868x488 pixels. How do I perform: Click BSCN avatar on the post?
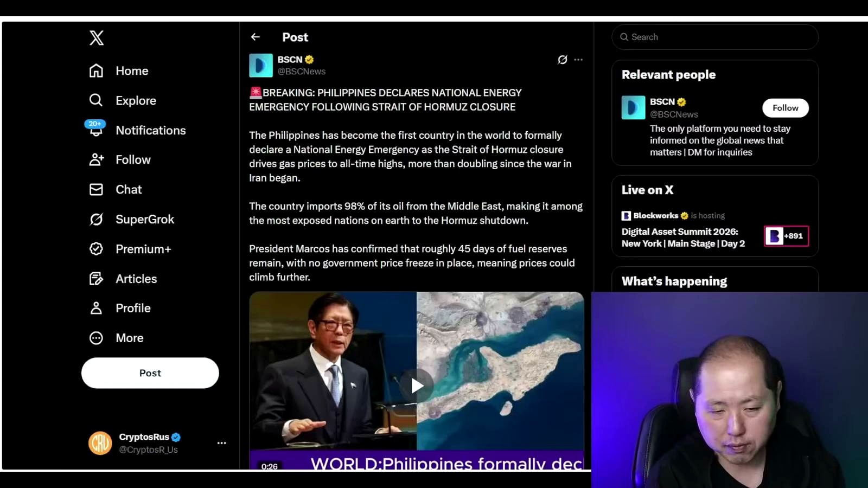pos(261,66)
